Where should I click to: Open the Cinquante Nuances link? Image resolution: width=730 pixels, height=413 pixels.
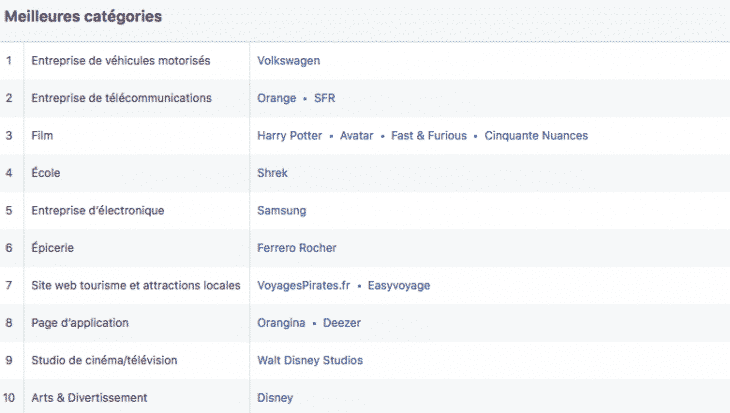click(536, 136)
